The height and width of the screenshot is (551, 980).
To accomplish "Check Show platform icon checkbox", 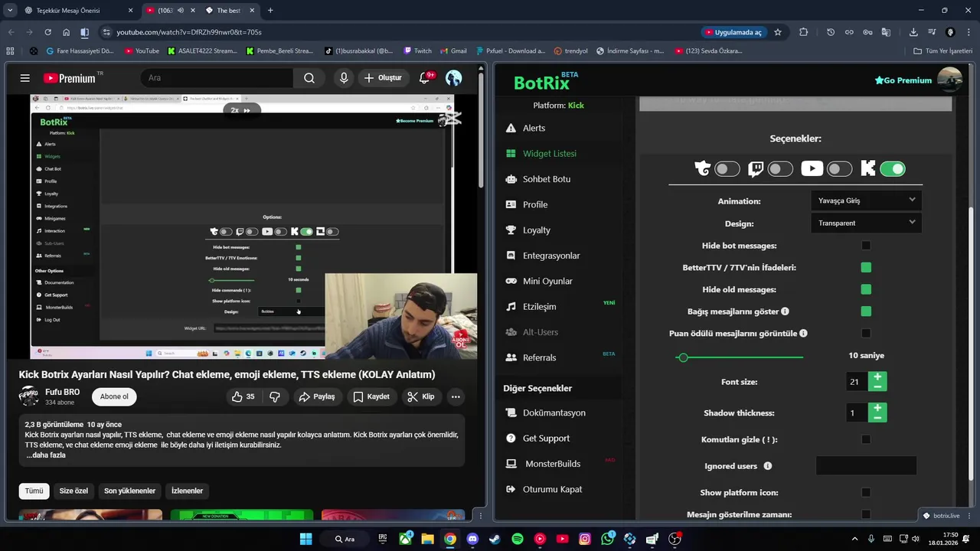I will click(866, 492).
